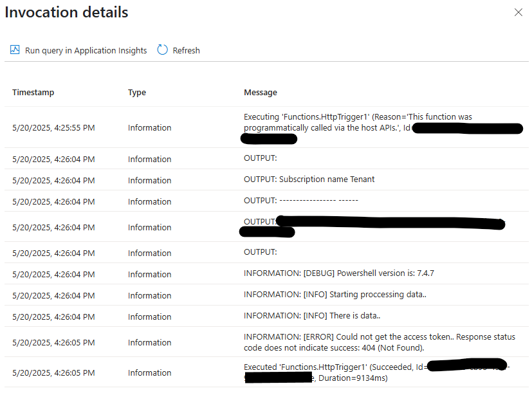Viewport: 532px width, 395px height.
Task: Click the circular Refresh arrow icon
Action: (x=162, y=50)
